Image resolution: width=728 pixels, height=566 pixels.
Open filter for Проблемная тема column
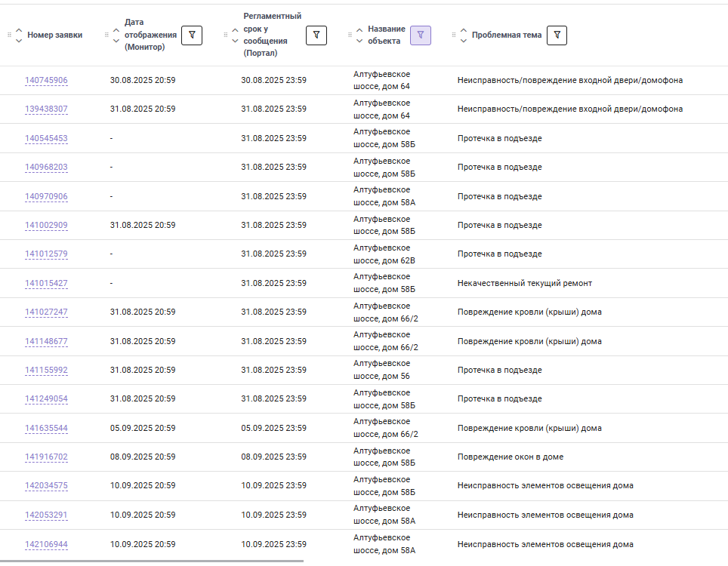(557, 35)
